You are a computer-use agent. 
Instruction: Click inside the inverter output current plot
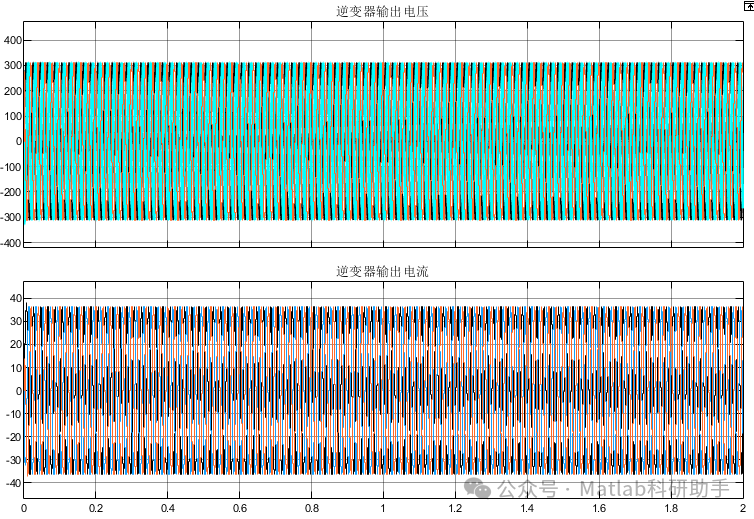[383, 390]
